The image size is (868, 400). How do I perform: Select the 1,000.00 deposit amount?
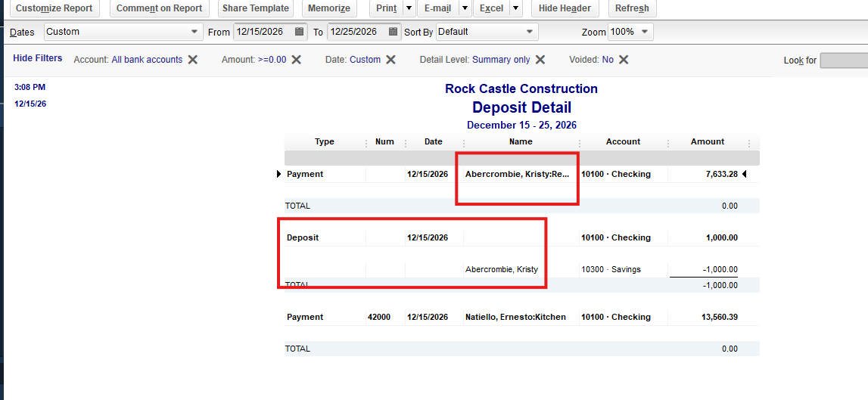(x=722, y=238)
